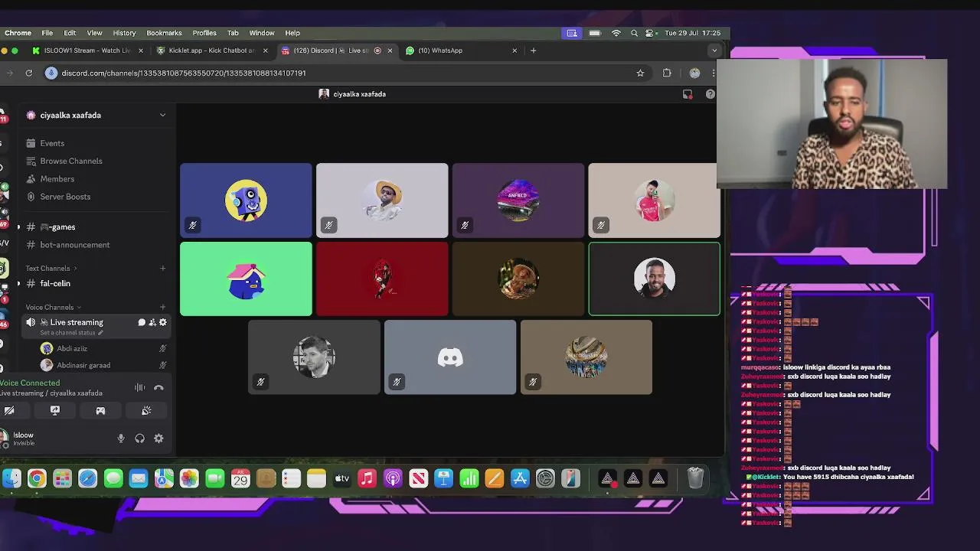Share your screen button in voice panel
The width and height of the screenshot is (980, 551).
tap(55, 411)
